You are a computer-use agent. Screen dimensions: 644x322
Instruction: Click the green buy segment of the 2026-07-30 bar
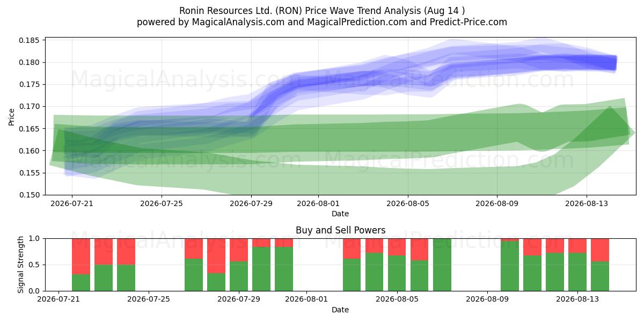(x=261, y=269)
